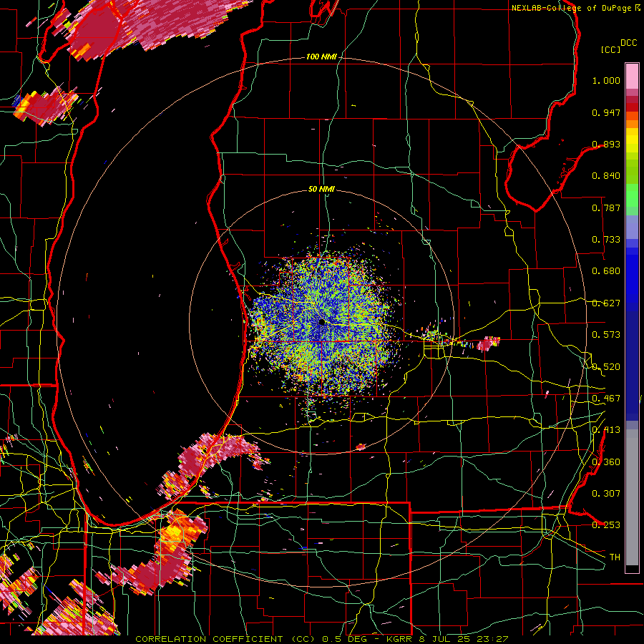Click the 0.893 color scale value
This screenshot has width=644, height=644.
tap(606, 144)
